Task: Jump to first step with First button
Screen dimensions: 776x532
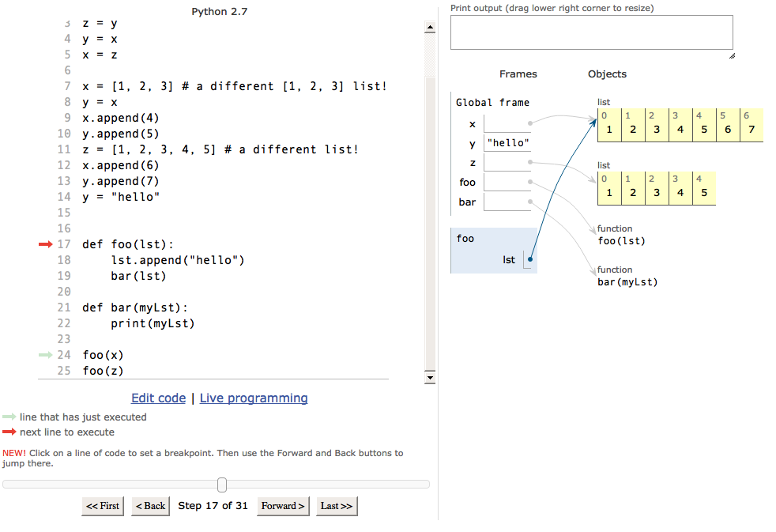Action: point(103,506)
